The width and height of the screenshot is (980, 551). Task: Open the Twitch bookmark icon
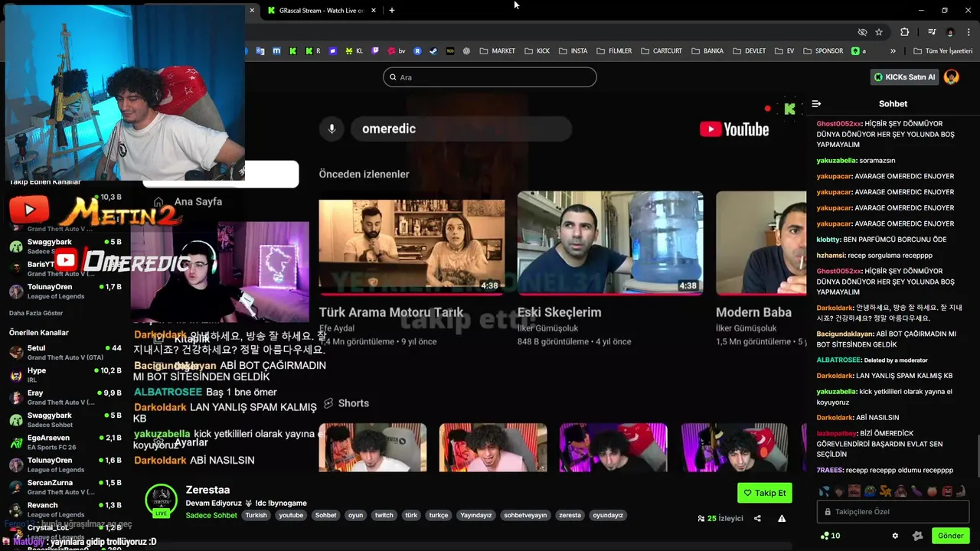pos(375,51)
